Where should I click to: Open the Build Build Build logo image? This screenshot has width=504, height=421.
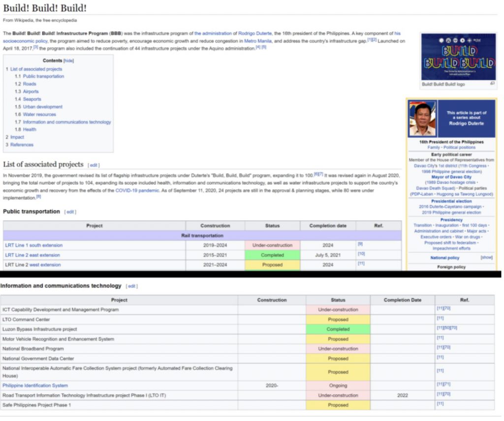point(458,57)
